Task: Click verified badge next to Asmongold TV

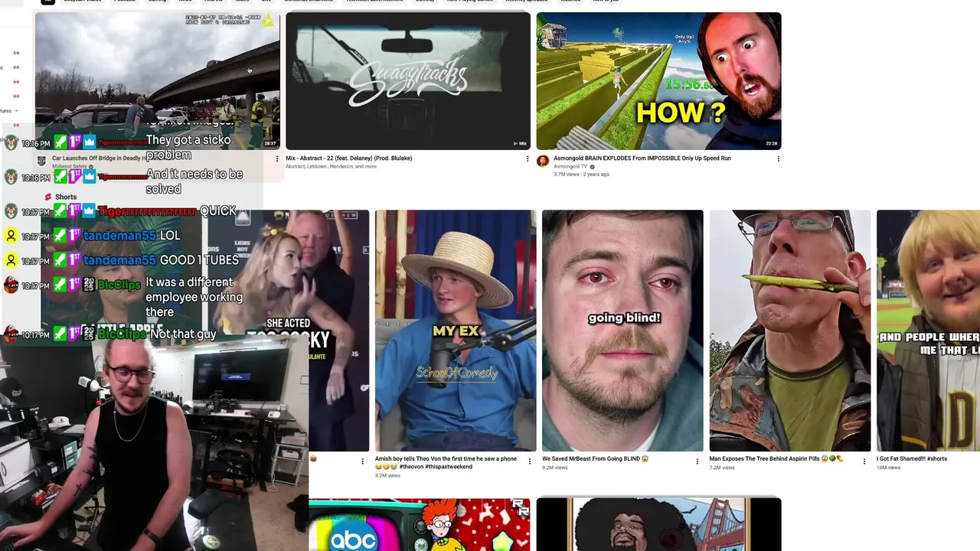Action: [592, 166]
